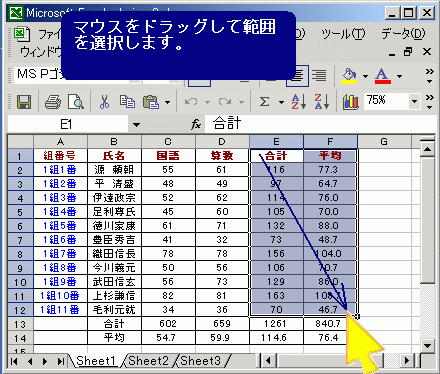
Task: Open the ツール(T) menu
Action: tap(343, 34)
